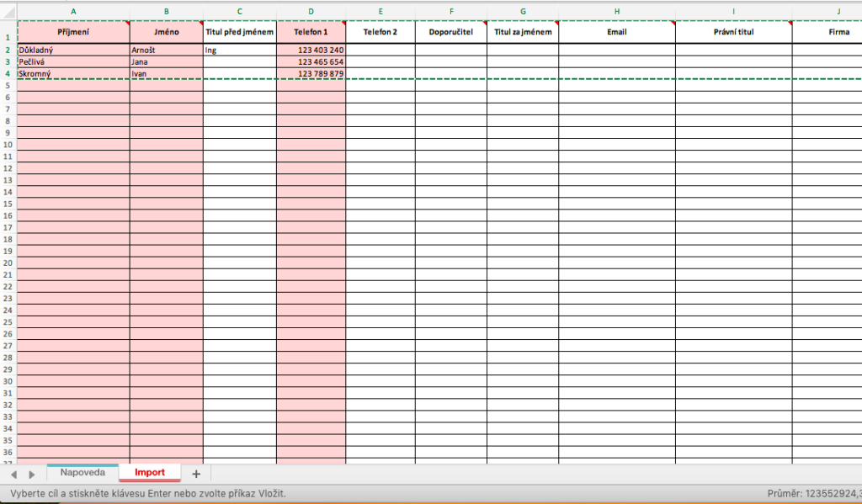Viewport: 862px width, 504px height.
Task: Go to the previous sheet using left arrow
Action: (x=13, y=475)
